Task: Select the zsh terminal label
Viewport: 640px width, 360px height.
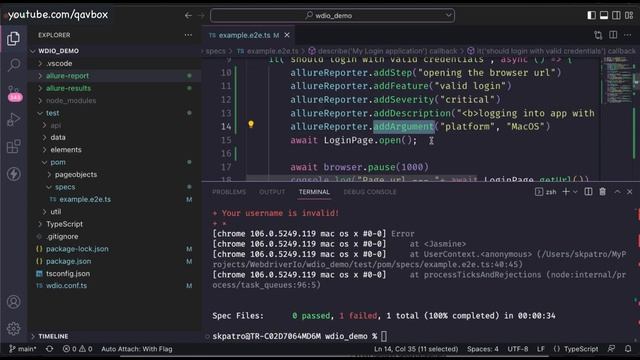Action: click(x=546, y=192)
